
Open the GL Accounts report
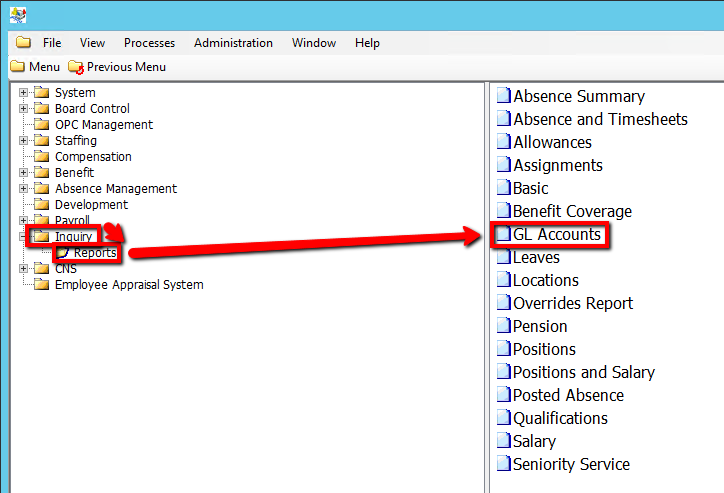coord(557,235)
